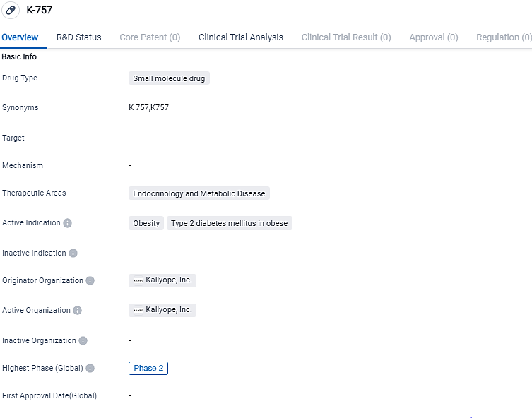Click the Phase 2 badge
The height and width of the screenshot is (418, 532).
coord(148,368)
